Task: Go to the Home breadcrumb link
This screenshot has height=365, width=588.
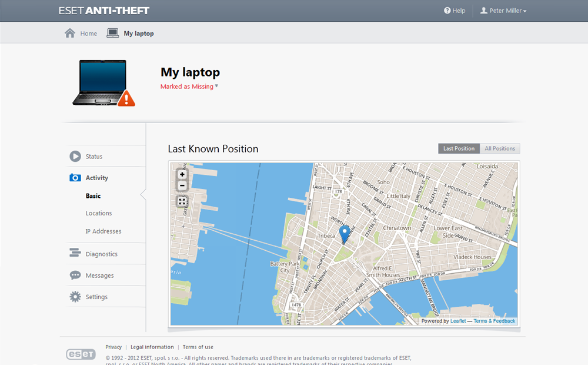Action: coord(89,34)
